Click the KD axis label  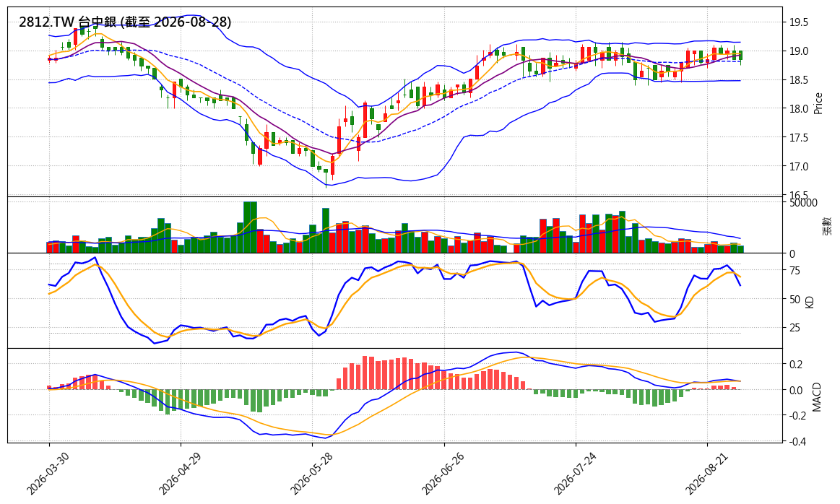(810, 301)
